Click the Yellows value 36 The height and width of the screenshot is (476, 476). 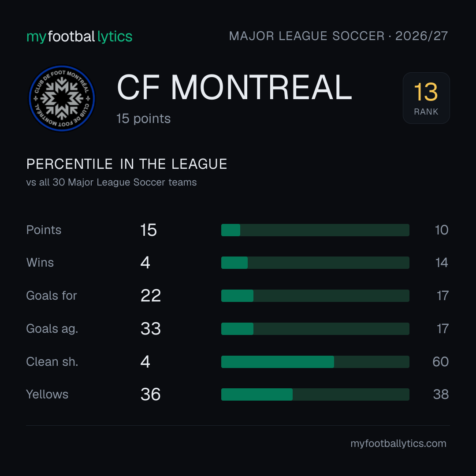point(151,394)
